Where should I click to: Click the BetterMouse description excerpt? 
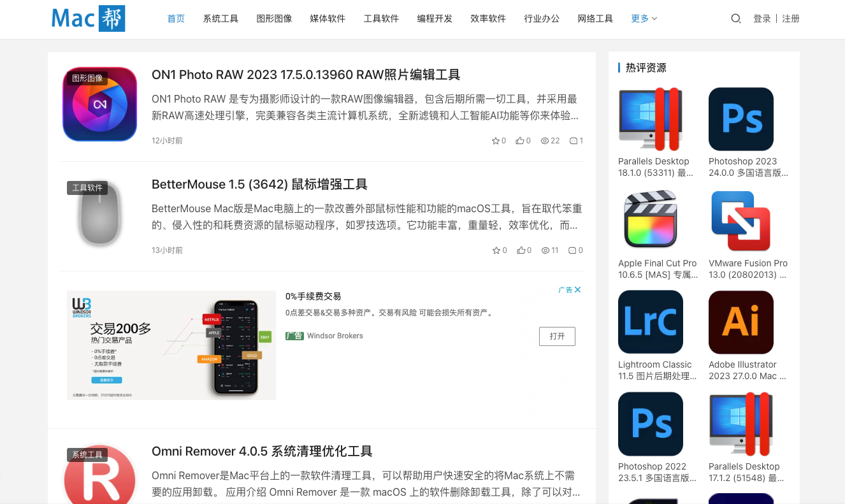pyautogui.click(x=366, y=217)
